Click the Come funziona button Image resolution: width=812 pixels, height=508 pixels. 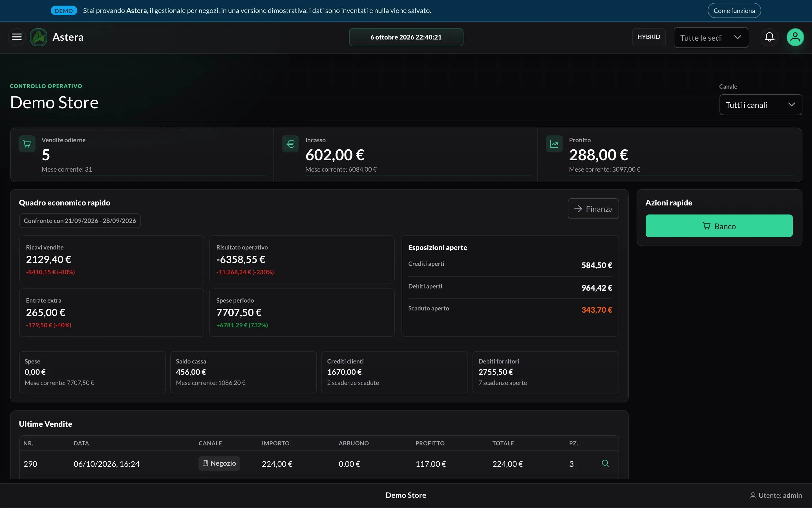pyautogui.click(x=734, y=11)
